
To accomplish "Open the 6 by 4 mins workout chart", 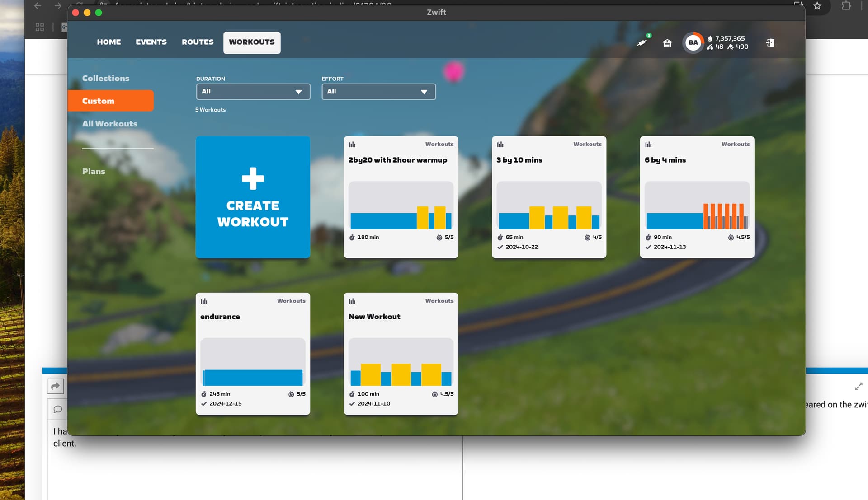I will click(x=697, y=206).
